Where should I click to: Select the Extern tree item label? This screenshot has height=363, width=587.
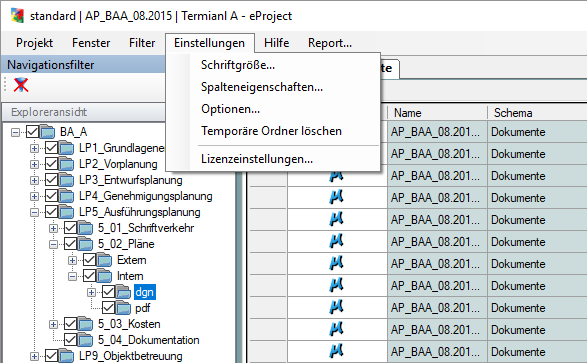pos(131,260)
